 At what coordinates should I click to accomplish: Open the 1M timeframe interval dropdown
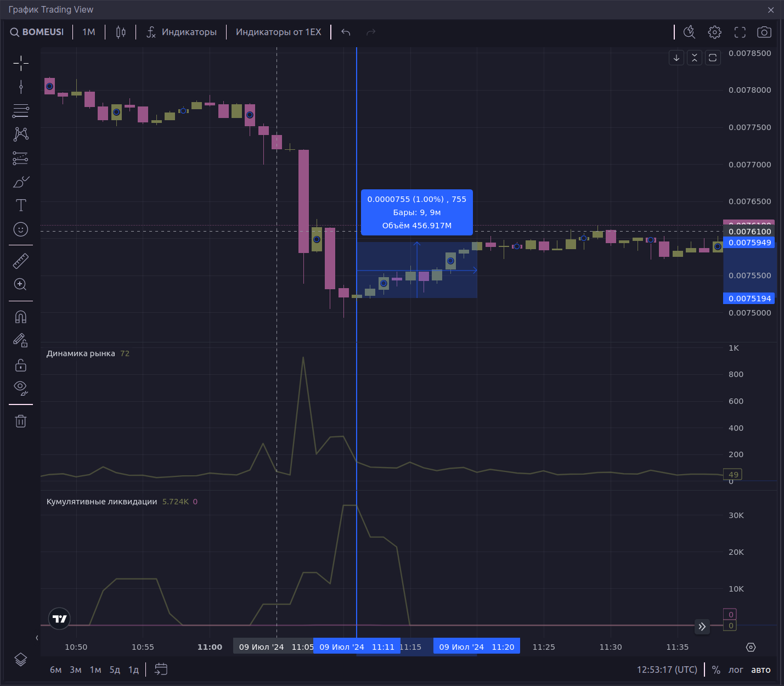pyautogui.click(x=88, y=32)
